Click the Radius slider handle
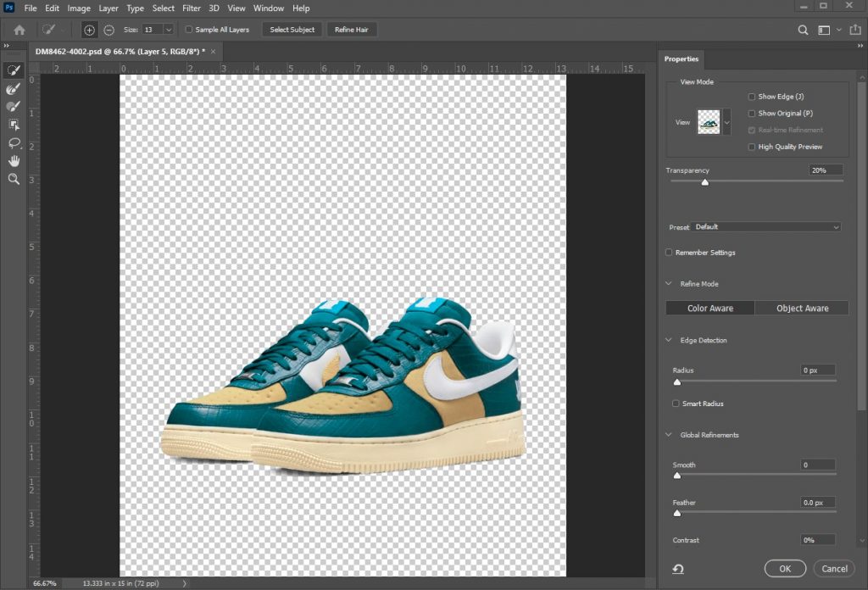 point(677,382)
